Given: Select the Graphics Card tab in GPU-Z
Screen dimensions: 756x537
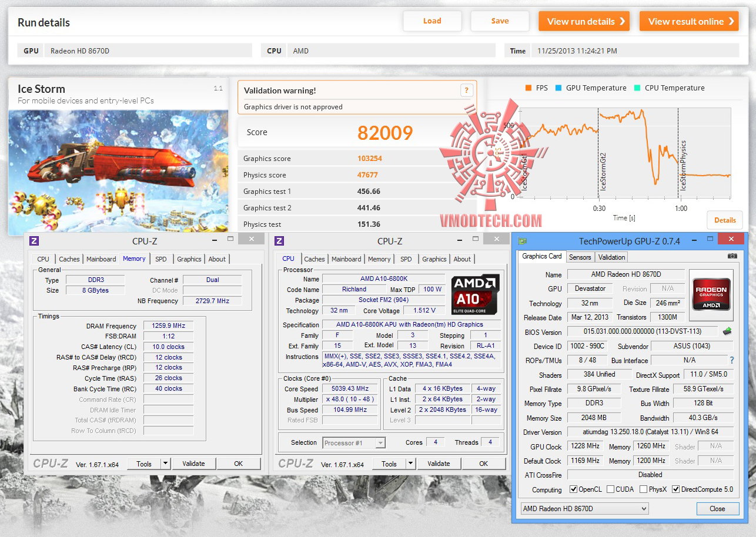Looking at the screenshot, I should (542, 256).
